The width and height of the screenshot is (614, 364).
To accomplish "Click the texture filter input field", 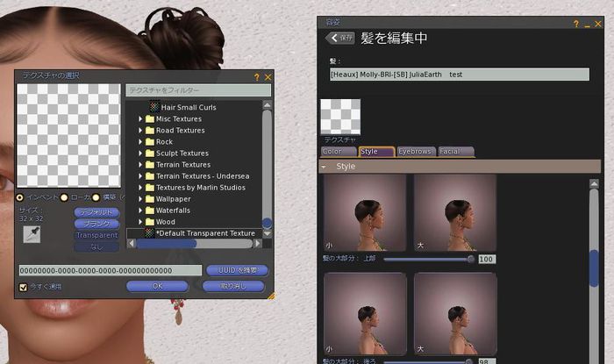I will pyautogui.click(x=198, y=90).
